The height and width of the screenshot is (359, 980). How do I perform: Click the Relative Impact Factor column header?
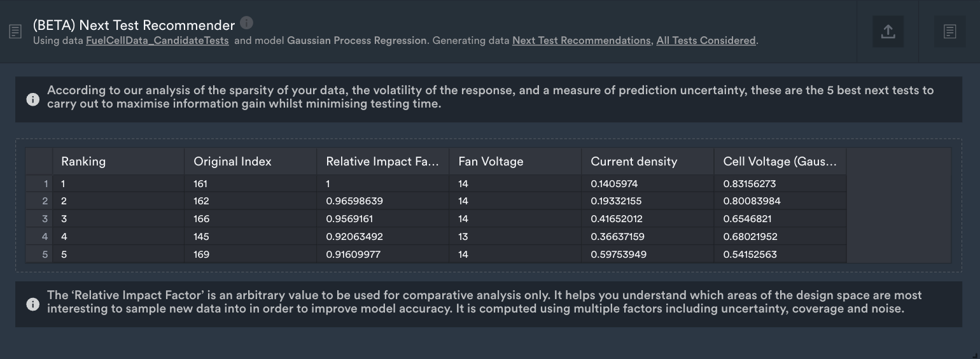[x=383, y=162]
